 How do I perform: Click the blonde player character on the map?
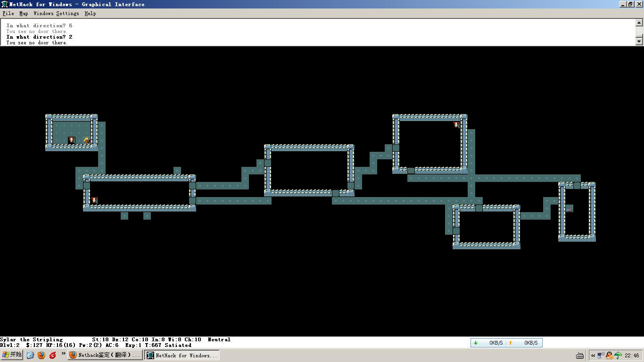(x=87, y=140)
